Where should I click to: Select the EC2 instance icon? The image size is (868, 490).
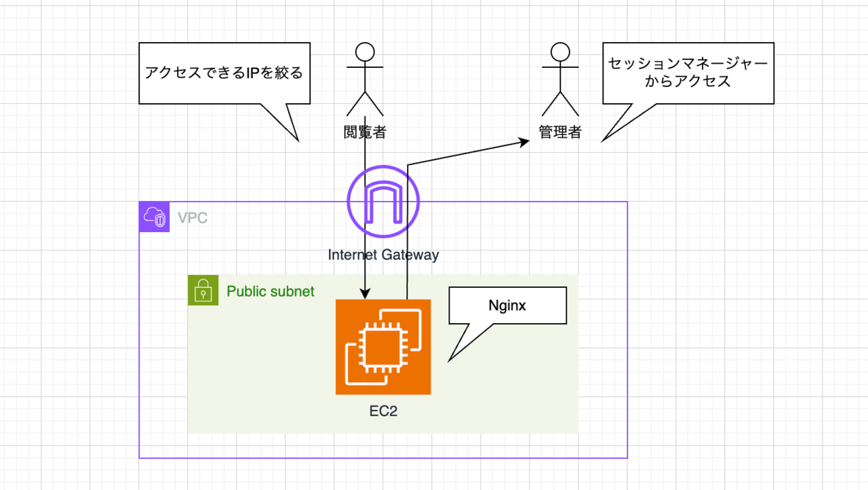[383, 347]
